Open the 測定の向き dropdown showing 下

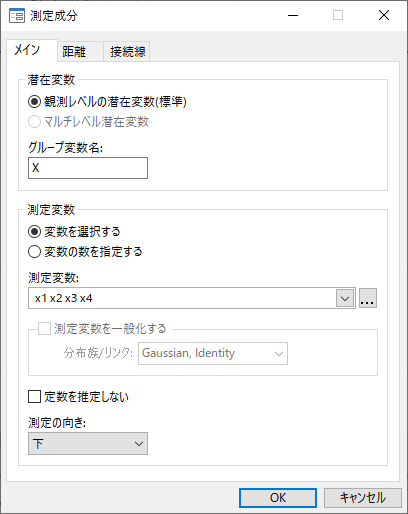pos(88,444)
